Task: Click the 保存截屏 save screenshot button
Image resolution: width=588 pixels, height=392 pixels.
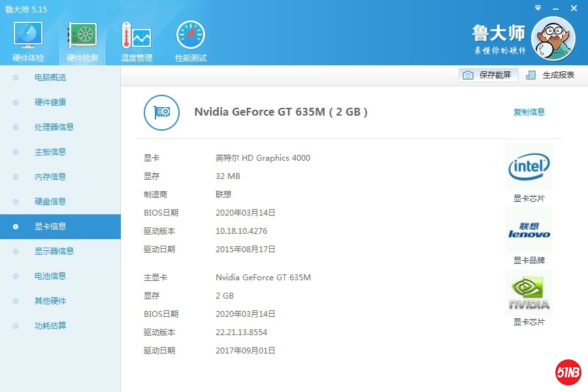Action: click(488, 75)
